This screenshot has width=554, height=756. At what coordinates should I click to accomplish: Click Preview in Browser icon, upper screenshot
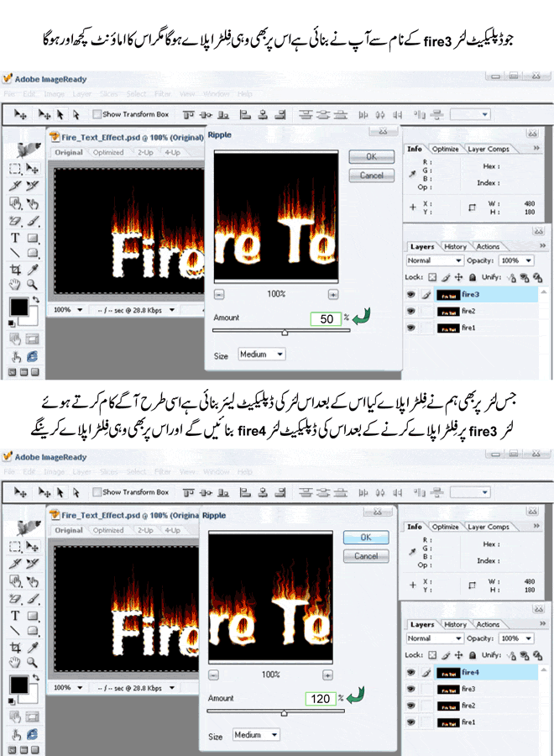click(32, 356)
